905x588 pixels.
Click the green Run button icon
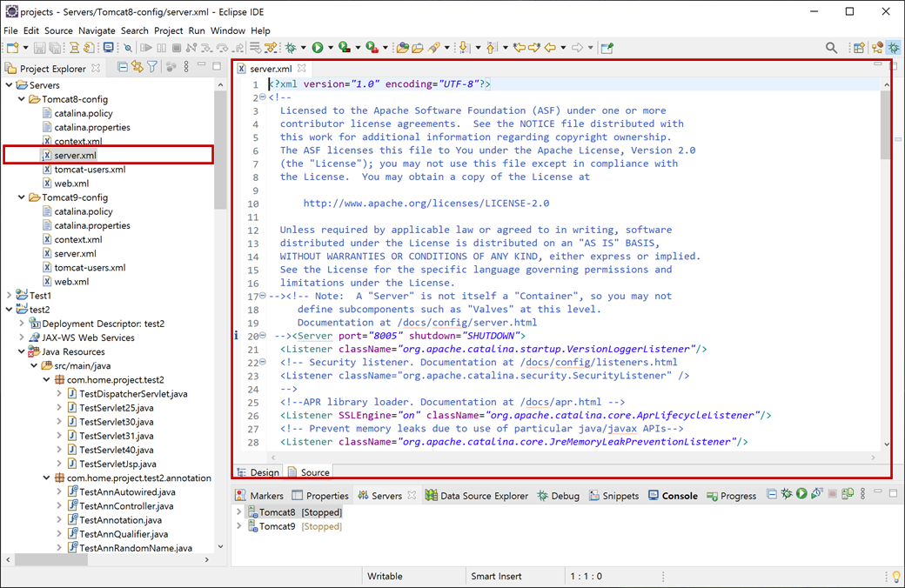318,48
